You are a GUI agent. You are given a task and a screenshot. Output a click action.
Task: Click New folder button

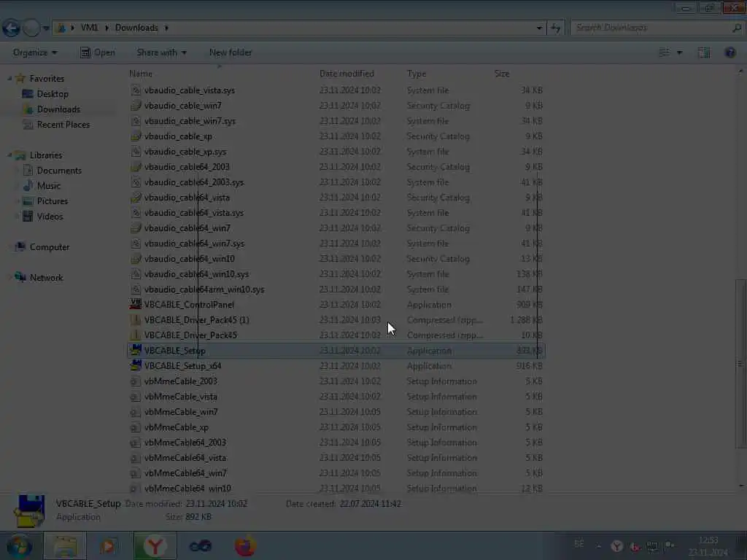(231, 52)
